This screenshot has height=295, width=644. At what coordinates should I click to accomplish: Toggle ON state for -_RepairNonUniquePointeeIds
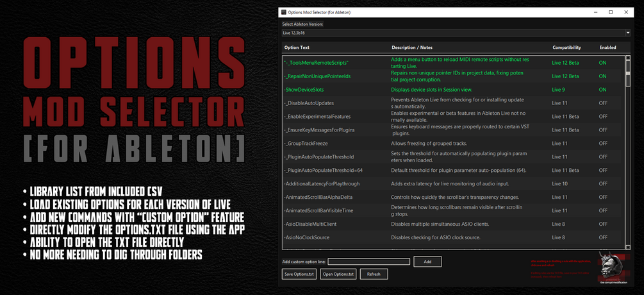pyautogui.click(x=602, y=76)
